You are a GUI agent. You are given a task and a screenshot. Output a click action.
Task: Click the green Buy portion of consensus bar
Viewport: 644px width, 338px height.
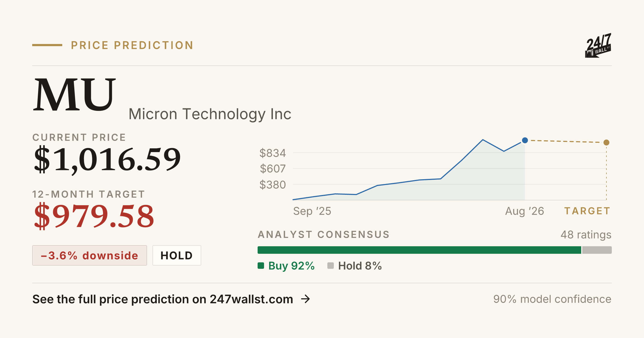coord(419,250)
